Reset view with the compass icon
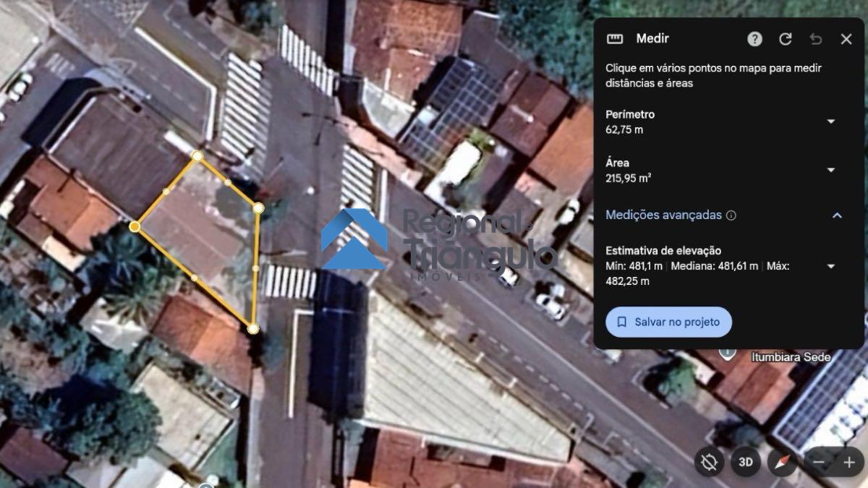 [783, 462]
